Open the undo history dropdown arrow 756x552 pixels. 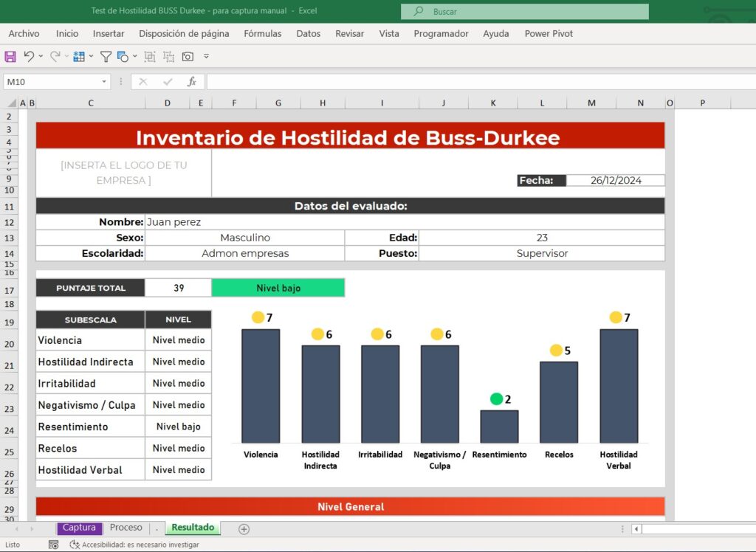(41, 56)
